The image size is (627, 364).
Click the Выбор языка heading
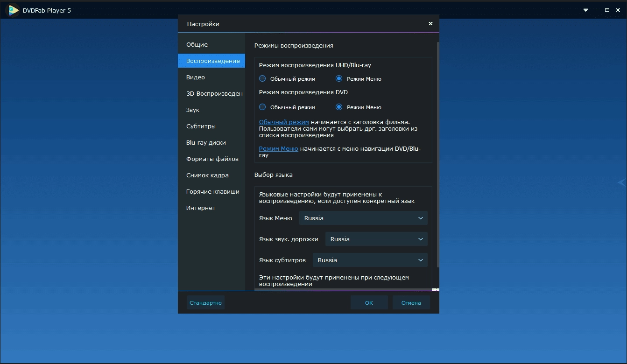point(274,175)
